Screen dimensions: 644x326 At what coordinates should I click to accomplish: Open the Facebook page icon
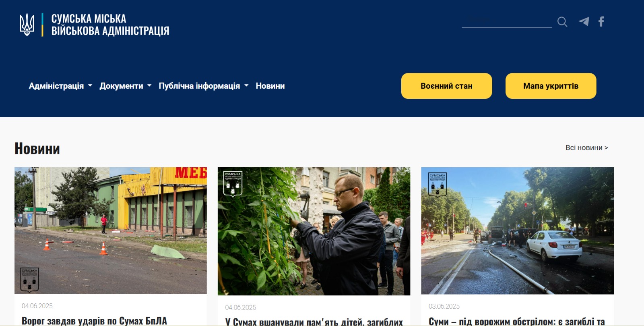(601, 21)
